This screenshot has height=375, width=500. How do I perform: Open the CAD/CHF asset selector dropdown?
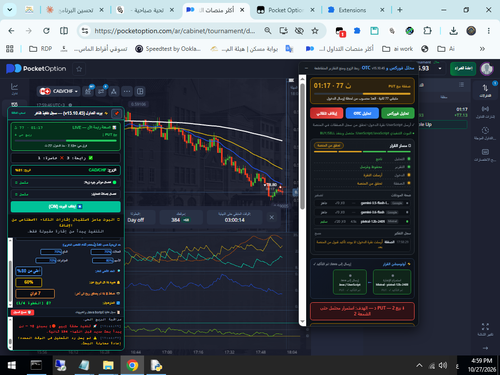(59, 91)
